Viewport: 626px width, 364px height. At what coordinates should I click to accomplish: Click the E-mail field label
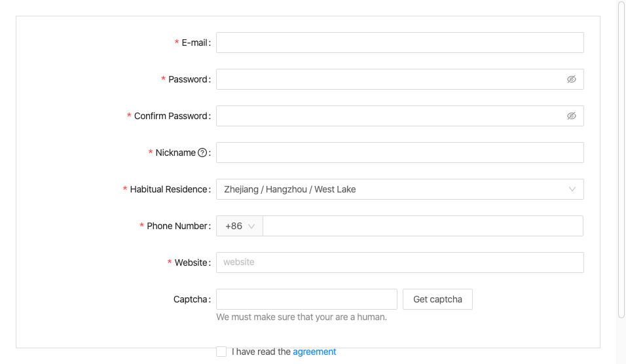click(195, 43)
